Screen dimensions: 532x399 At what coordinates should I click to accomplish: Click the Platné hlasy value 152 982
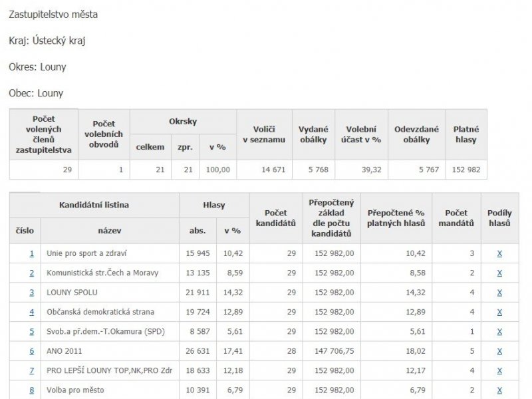pos(466,170)
